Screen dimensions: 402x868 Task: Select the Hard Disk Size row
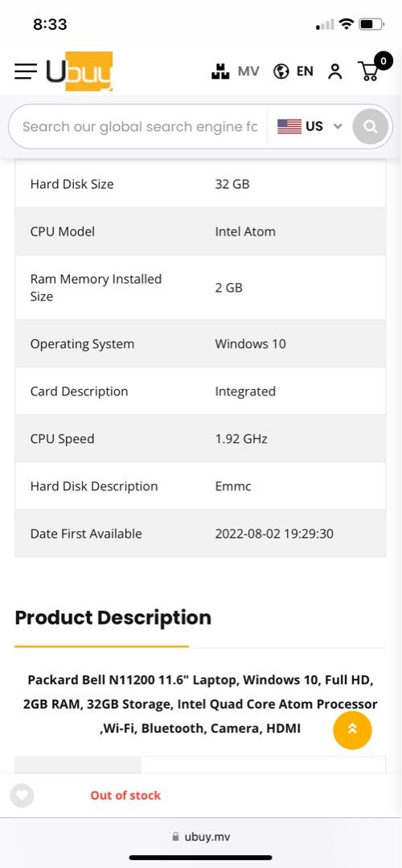[200, 184]
